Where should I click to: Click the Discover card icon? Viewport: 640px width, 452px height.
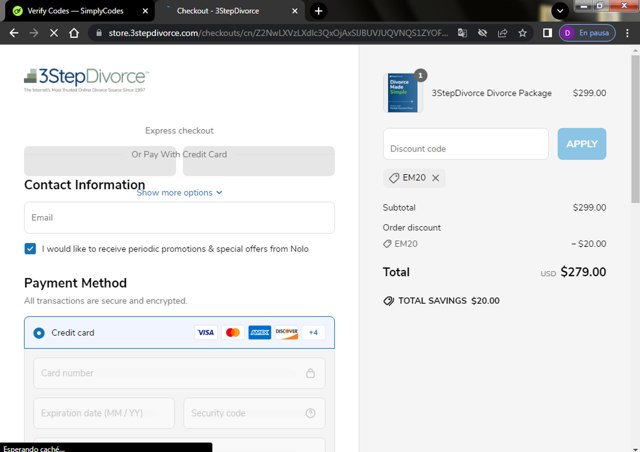point(287,332)
